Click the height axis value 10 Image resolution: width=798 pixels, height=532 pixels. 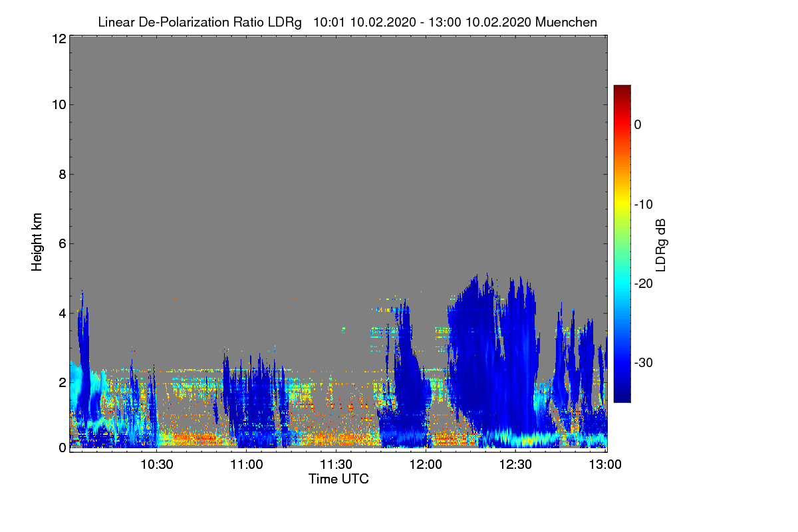point(58,104)
